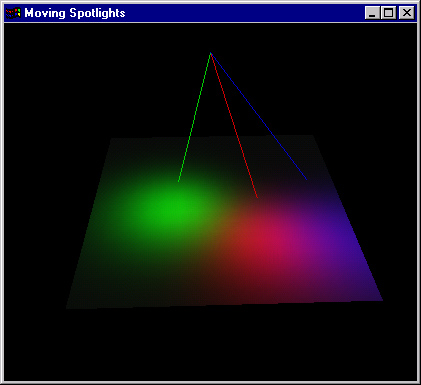This screenshot has width=421, height=385.
Task: Click the far-right corner of the floor plane
Action: pyautogui.click(x=312, y=136)
